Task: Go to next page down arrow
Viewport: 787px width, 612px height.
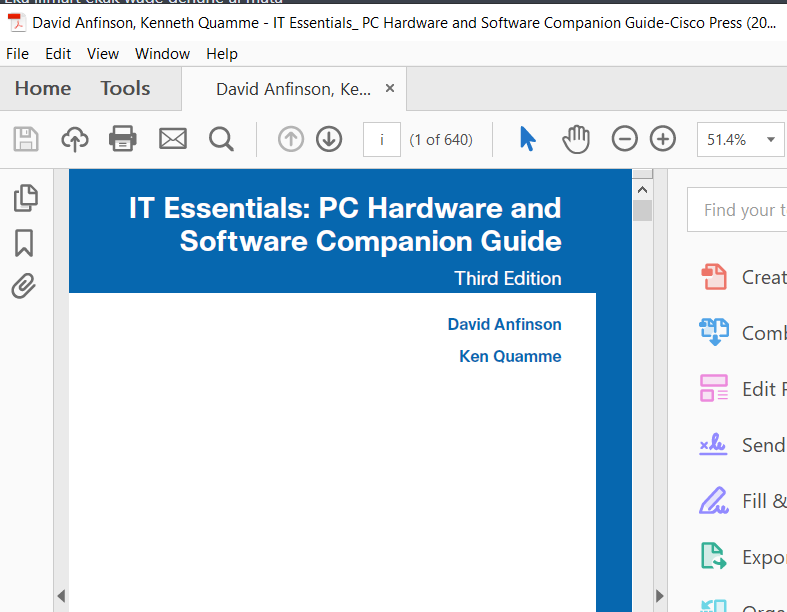Action: point(329,139)
